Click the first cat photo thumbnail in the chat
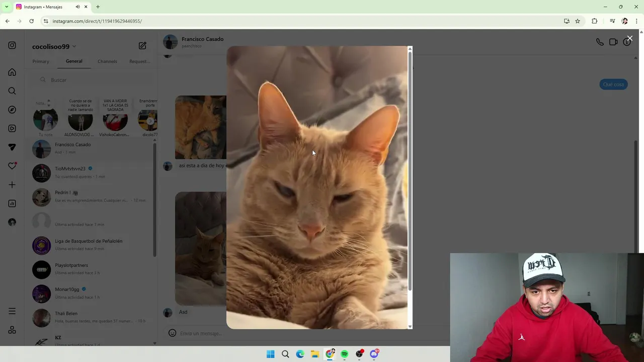 coord(201,127)
